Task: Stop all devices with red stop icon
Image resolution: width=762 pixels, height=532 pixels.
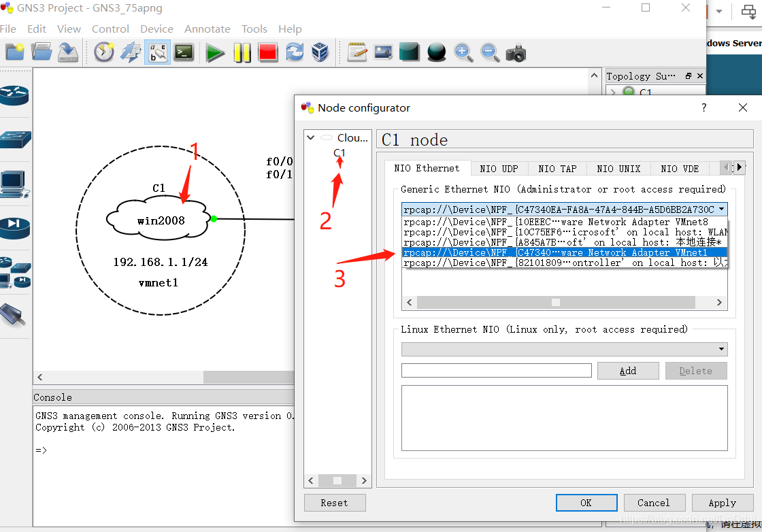Action: click(x=268, y=52)
